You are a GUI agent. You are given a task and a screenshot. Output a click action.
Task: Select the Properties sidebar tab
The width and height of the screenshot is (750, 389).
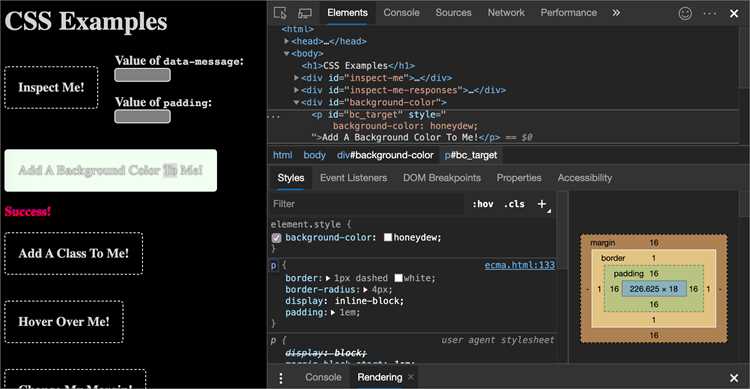pyautogui.click(x=519, y=178)
